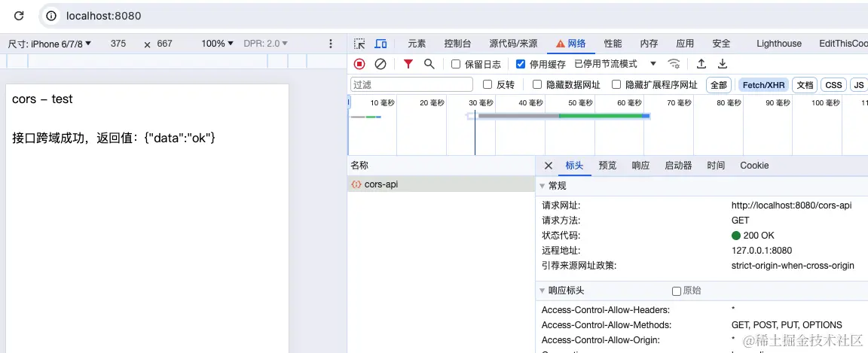The height and width of the screenshot is (353, 868).
Task: Click the cors – test page heading
Action: coord(43,99)
